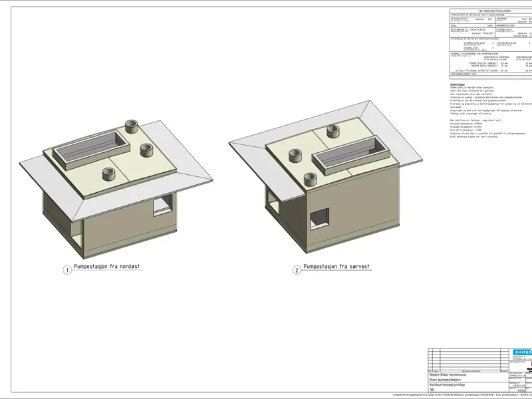Click the "Konkurransegrunnlag" title block text
Image resolution: width=532 pixels, height=399 pixels.
click(x=447, y=385)
